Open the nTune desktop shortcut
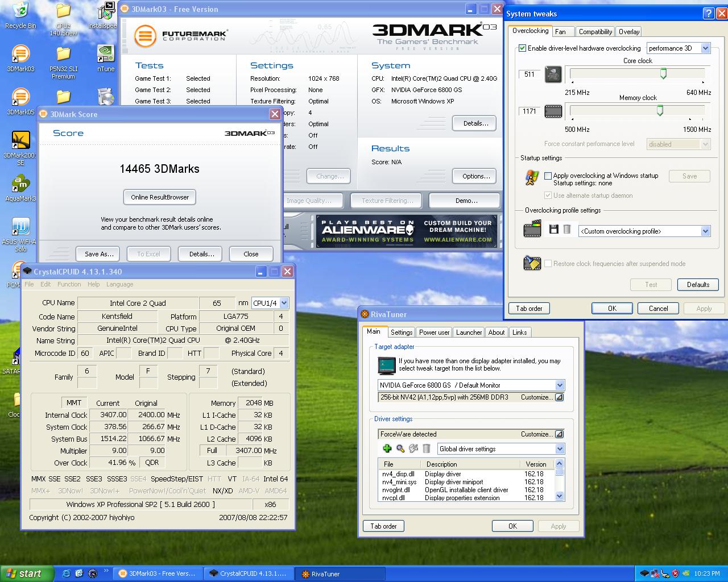Image resolution: width=728 pixels, height=582 pixels. (x=106, y=59)
